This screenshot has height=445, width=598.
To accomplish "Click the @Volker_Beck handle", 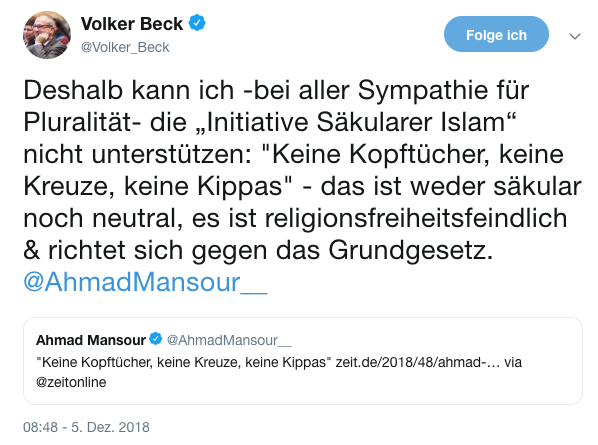I will point(125,47).
